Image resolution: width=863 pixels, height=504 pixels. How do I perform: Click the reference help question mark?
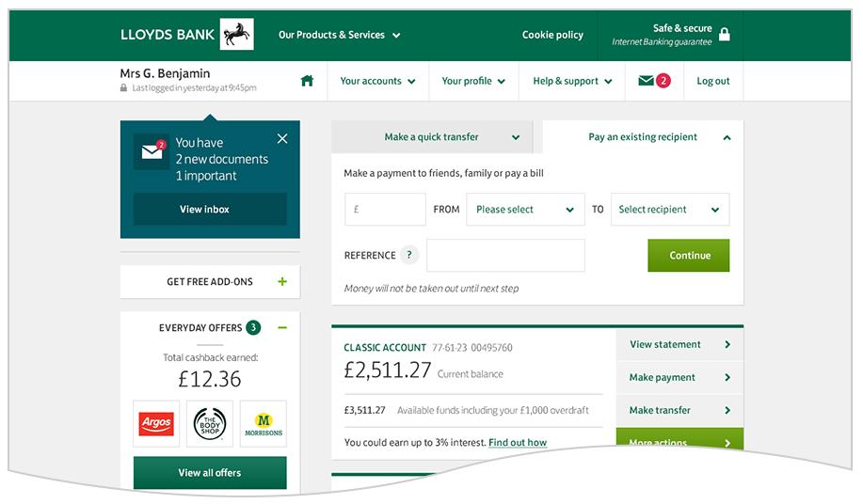click(409, 255)
